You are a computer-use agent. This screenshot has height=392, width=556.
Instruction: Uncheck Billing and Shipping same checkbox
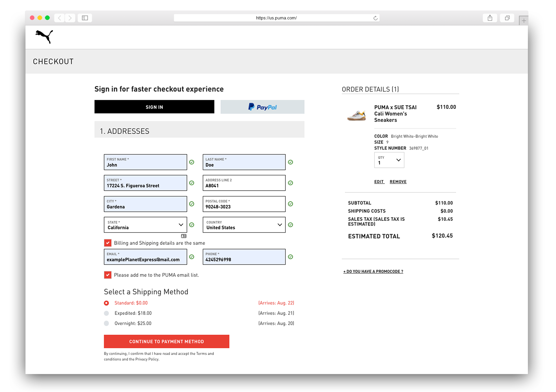click(108, 243)
